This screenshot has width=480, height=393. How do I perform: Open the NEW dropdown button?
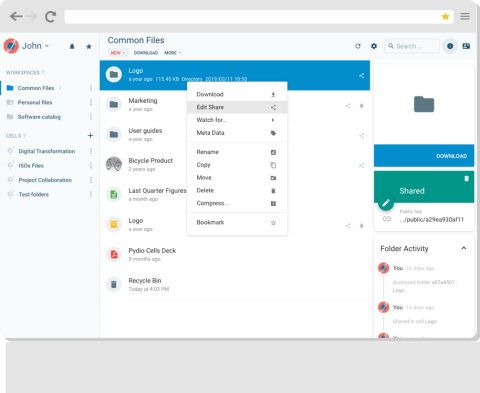tap(118, 53)
